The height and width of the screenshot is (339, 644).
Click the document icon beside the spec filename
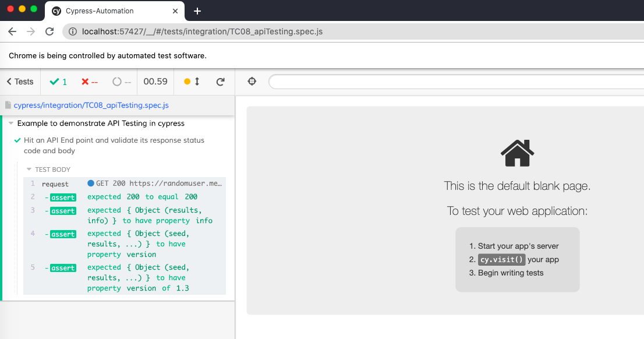click(7, 105)
